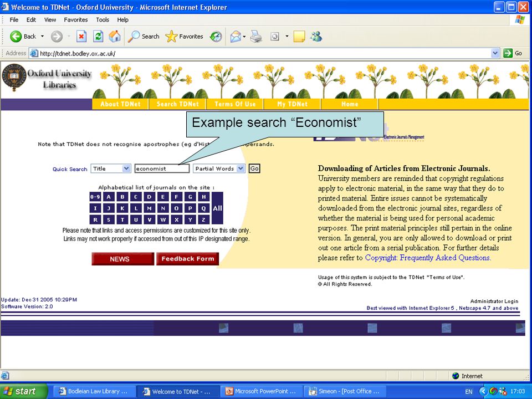This screenshot has width=532, height=399.
Task: Click the Mail envelope icon
Action: pos(236,37)
